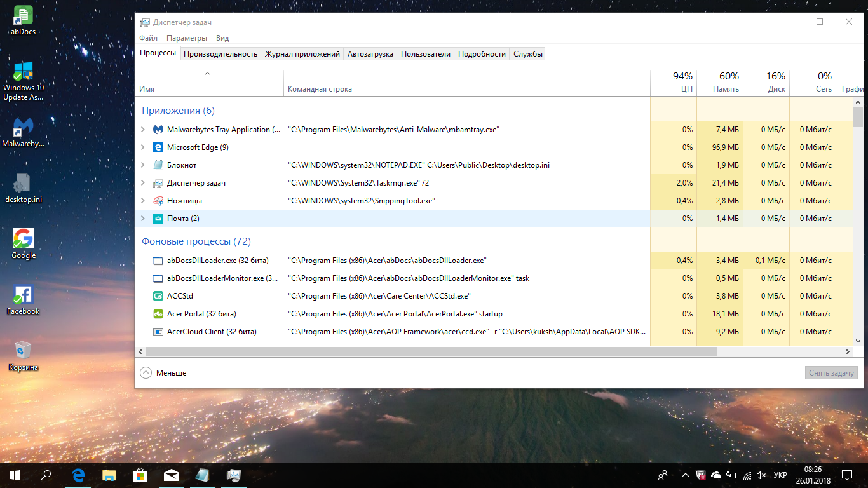
Task: Open the Файл menu
Action: click(148, 38)
